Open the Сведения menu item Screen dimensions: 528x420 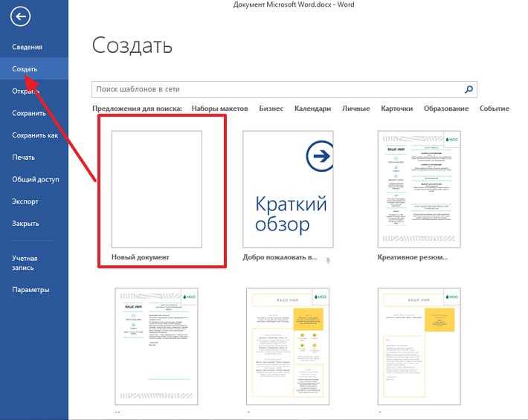[28, 47]
